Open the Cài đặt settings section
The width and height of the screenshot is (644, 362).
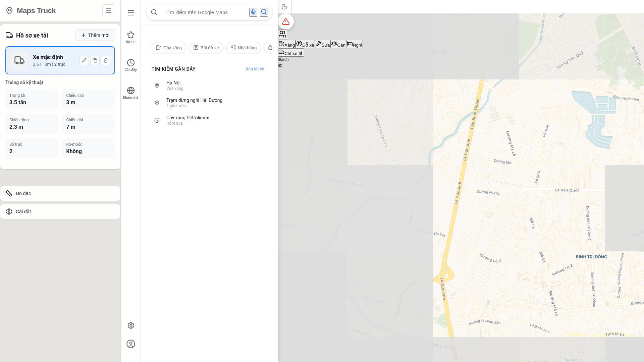[60, 212]
